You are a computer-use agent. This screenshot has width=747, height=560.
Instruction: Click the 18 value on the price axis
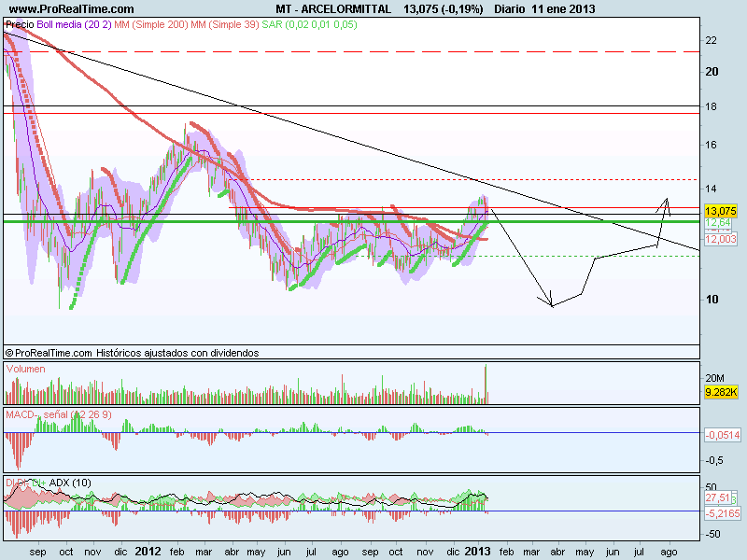click(711, 106)
